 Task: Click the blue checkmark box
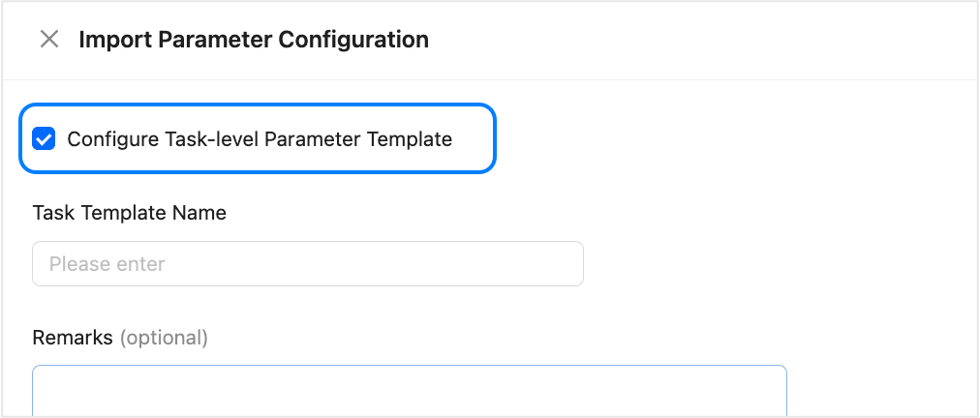44,139
